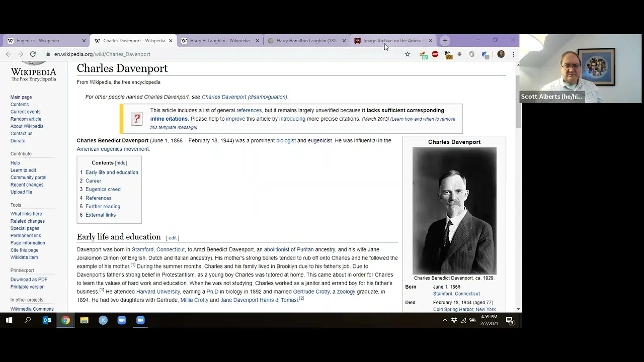Click the Dropbox tray icon
The width and height of the screenshot is (644, 362).
pos(454,320)
